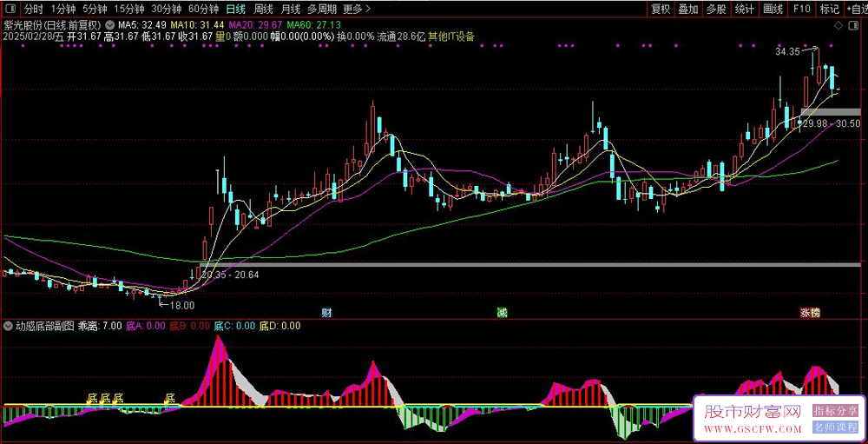Toggle 多股 multi-stock view
The width and height of the screenshot is (868, 444).
715,9
